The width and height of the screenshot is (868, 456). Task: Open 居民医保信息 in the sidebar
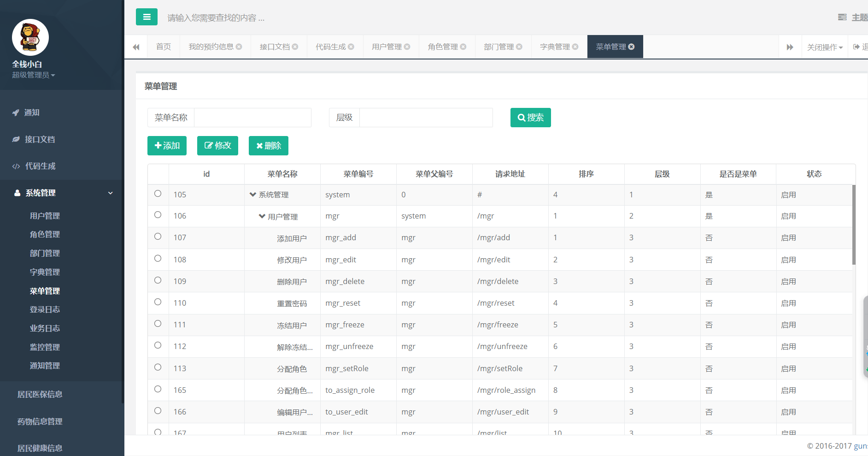coord(40,394)
